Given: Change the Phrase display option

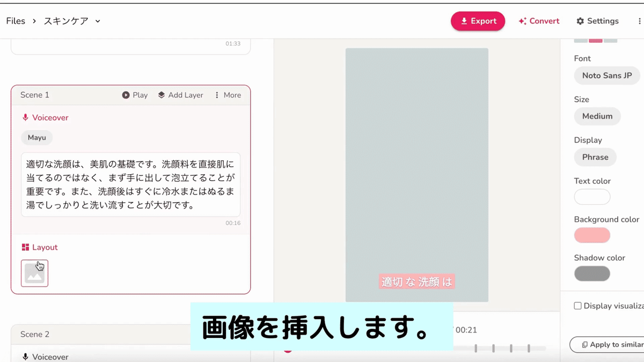Looking at the screenshot, I should coord(595,157).
